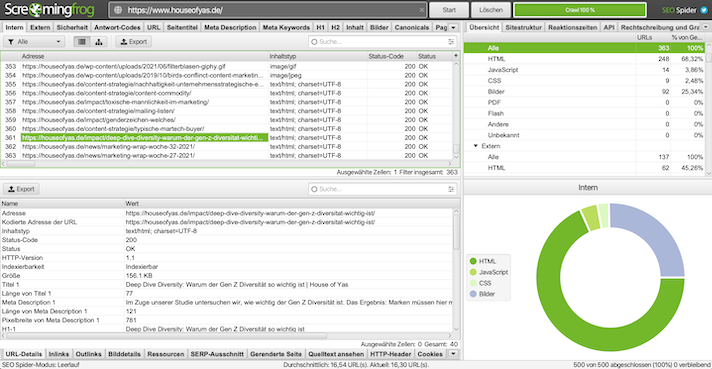Click the Löschen button
712x369 pixels.
click(491, 10)
